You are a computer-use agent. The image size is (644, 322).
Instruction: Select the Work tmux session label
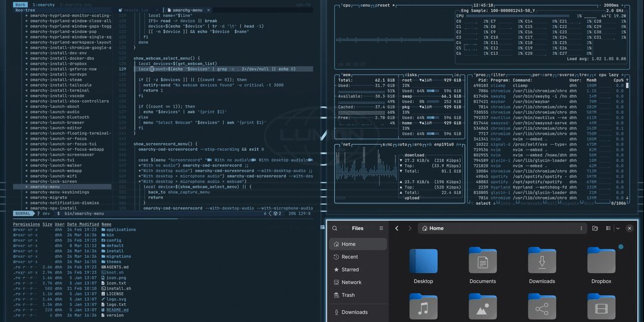pyautogui.click(x=20, y=5)
